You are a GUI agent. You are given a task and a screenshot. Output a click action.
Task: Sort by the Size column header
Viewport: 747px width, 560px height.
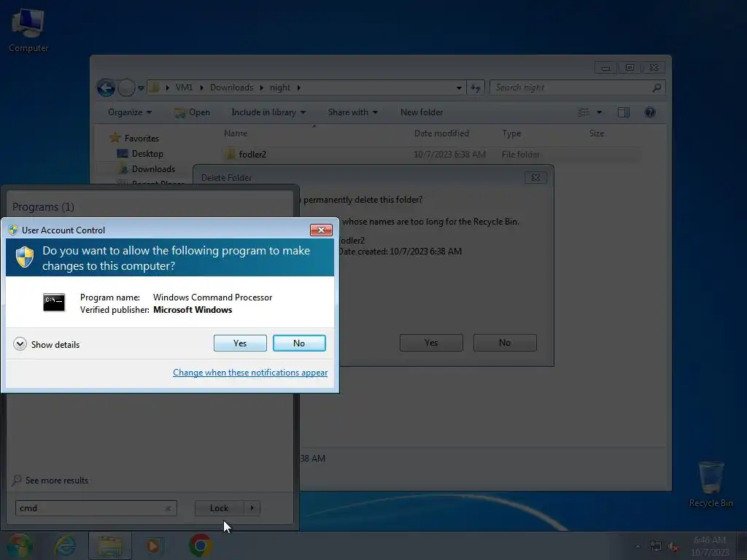tap(597, 133)
